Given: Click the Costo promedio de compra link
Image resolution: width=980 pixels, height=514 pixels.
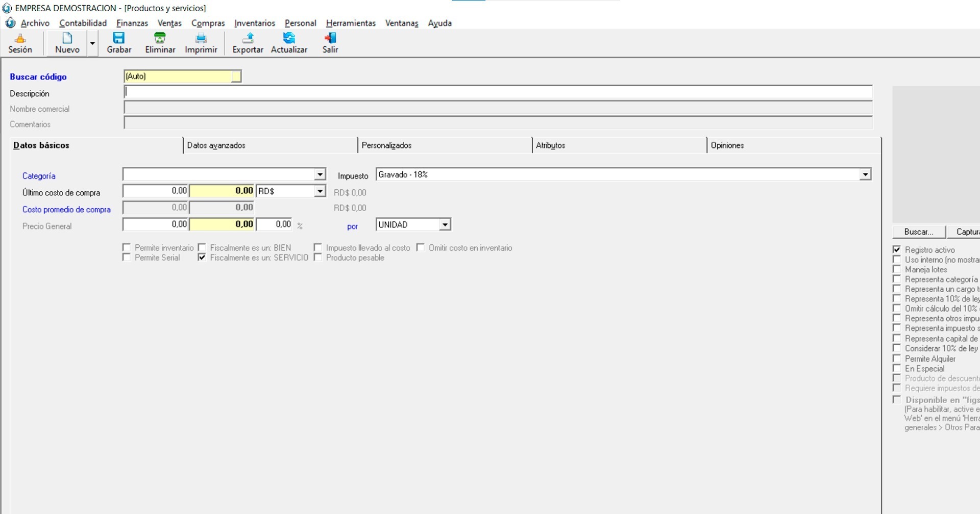Looking at the screenshot, I should point(66,210).
